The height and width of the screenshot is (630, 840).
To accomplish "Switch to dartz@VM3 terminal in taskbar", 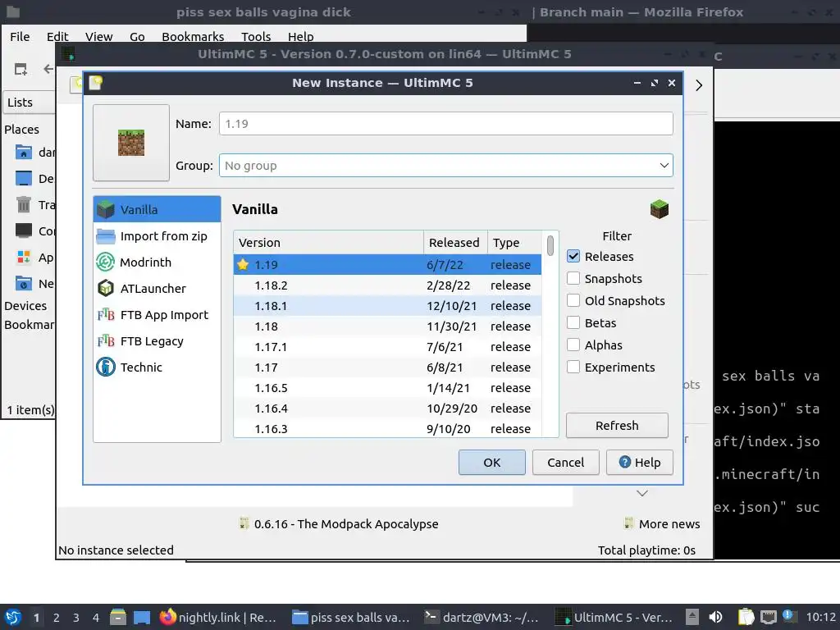I will tap(481, 617).
